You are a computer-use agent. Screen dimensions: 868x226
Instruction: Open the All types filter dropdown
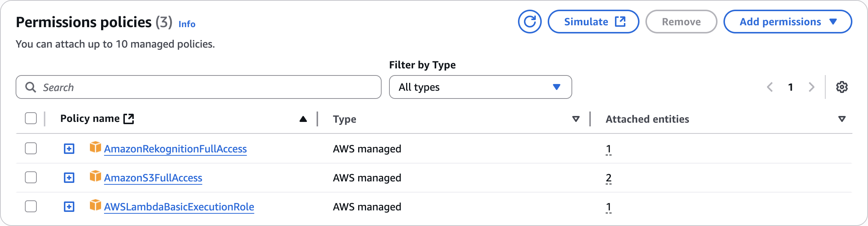point(480,87)
